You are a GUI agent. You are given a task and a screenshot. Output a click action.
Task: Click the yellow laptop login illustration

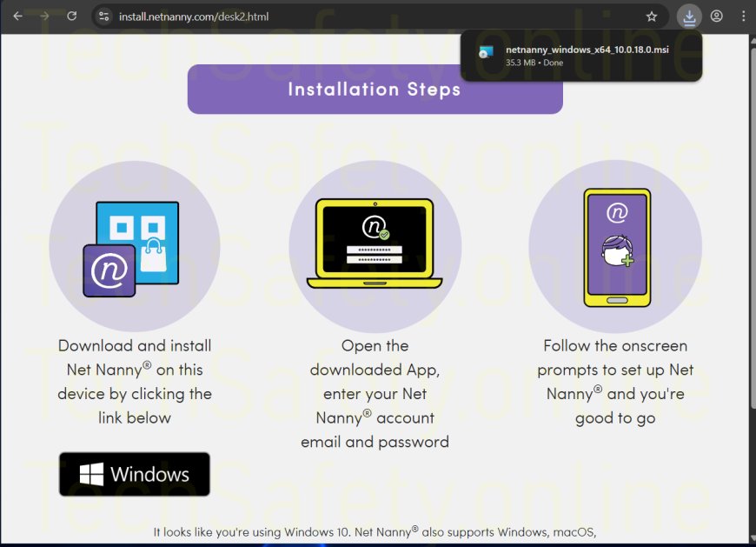pyautogui.click(x=375, y=244)
